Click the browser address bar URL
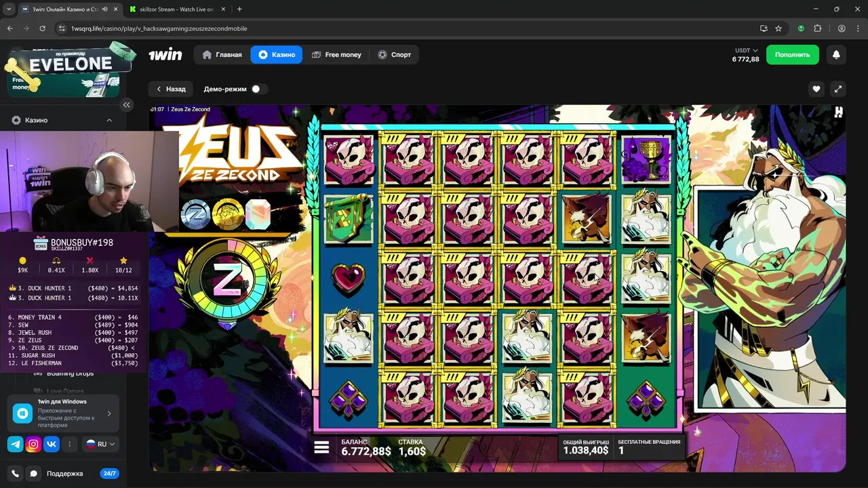 [159, 28]
